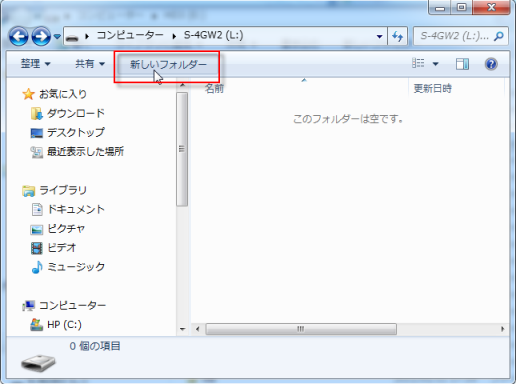
Task: Close the Explorer window
Action: click(x=491, y=8)
